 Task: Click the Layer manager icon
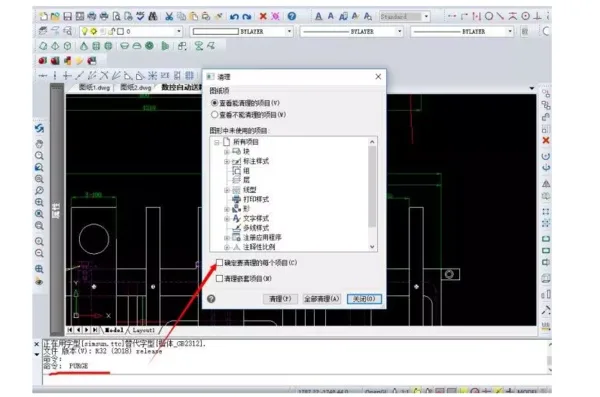click(43, 31)
